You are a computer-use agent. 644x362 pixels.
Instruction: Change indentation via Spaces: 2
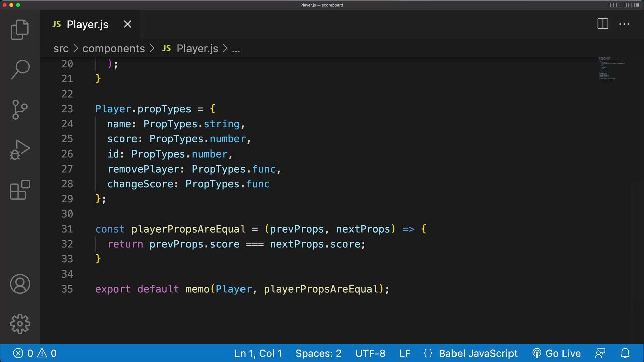[318, 353]
